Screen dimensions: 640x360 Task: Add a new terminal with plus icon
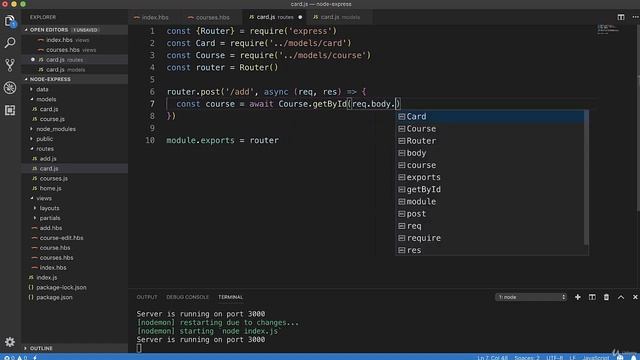[x=578, y=297]
